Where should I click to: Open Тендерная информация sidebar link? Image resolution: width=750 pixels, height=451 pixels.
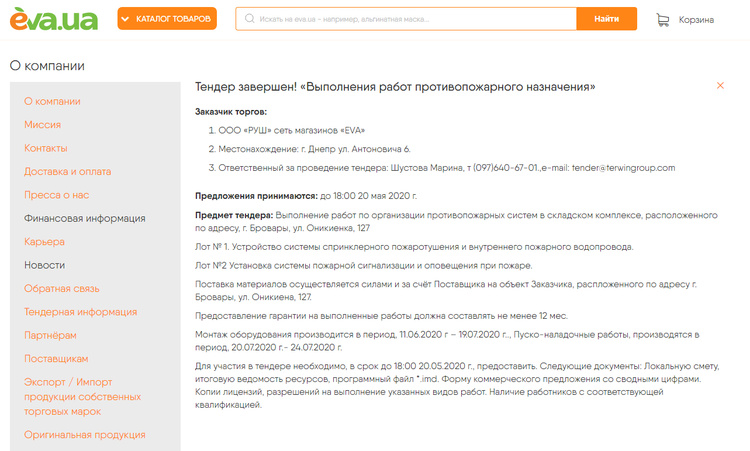80,312
